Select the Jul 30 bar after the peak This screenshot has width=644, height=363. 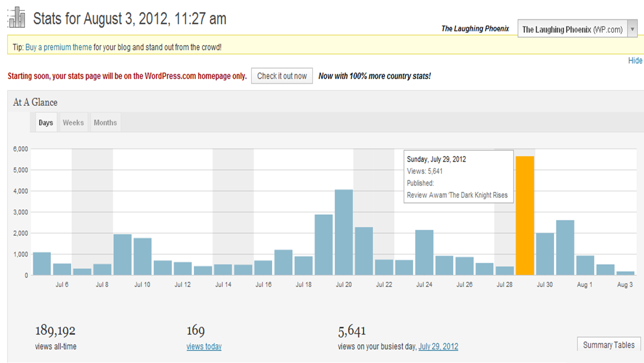click(x=545, y=254)
